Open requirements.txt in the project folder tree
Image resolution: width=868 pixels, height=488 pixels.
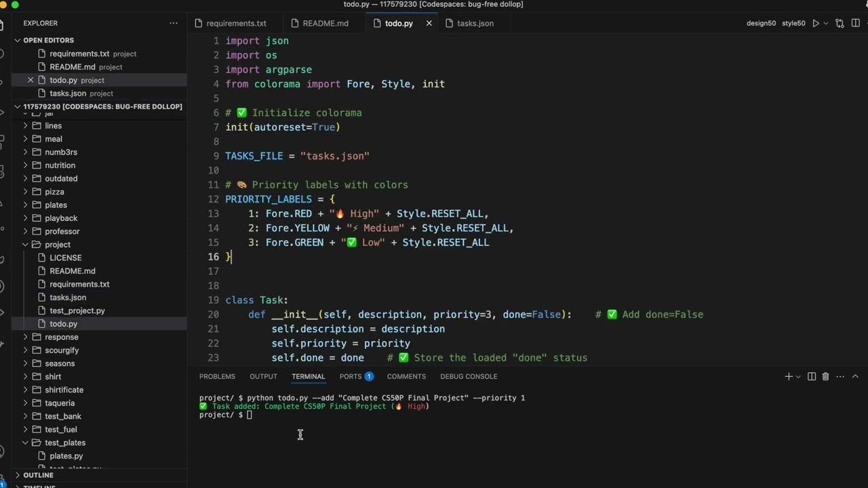79,285
